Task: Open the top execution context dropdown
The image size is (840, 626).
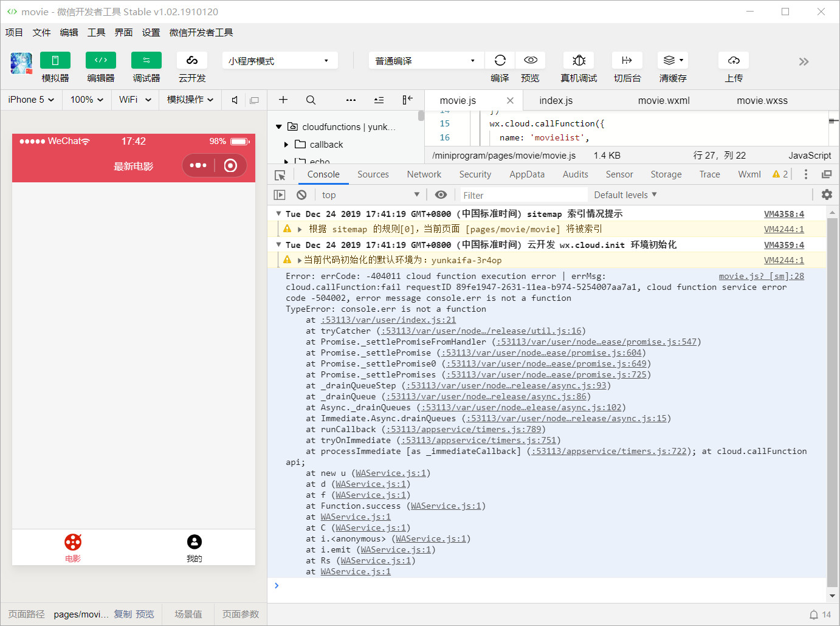Action: coord(371,195)
